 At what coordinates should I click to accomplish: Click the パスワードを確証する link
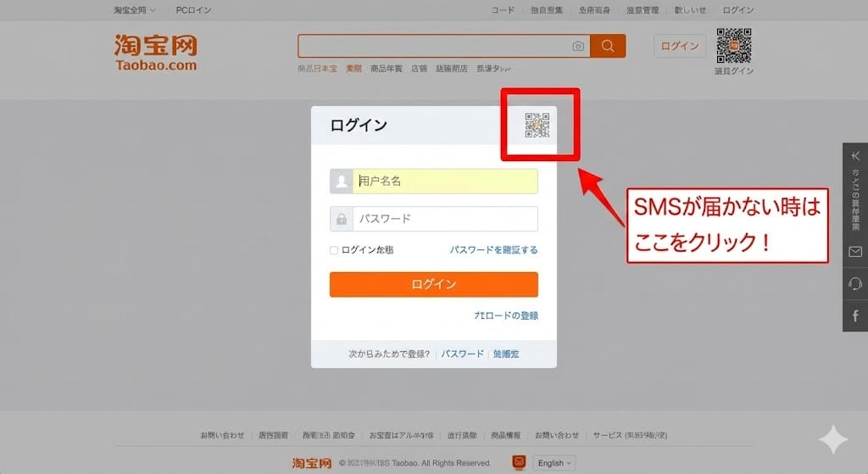tap(493, 250)
